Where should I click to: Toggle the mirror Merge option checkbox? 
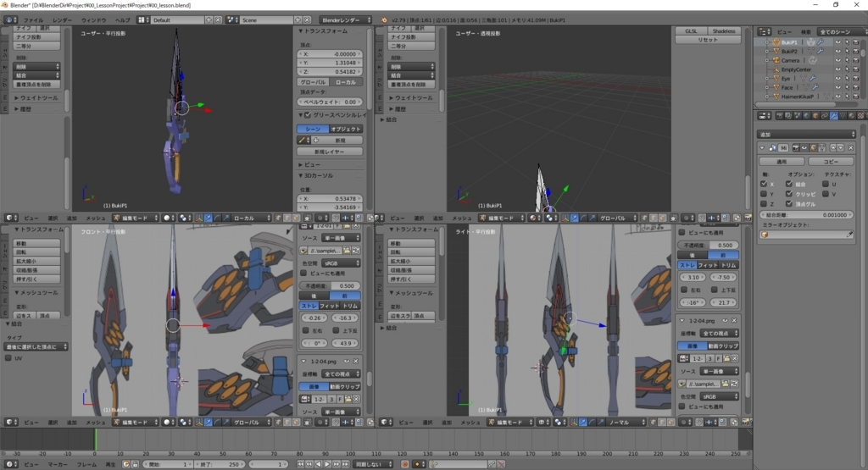(x=789, y=184)
